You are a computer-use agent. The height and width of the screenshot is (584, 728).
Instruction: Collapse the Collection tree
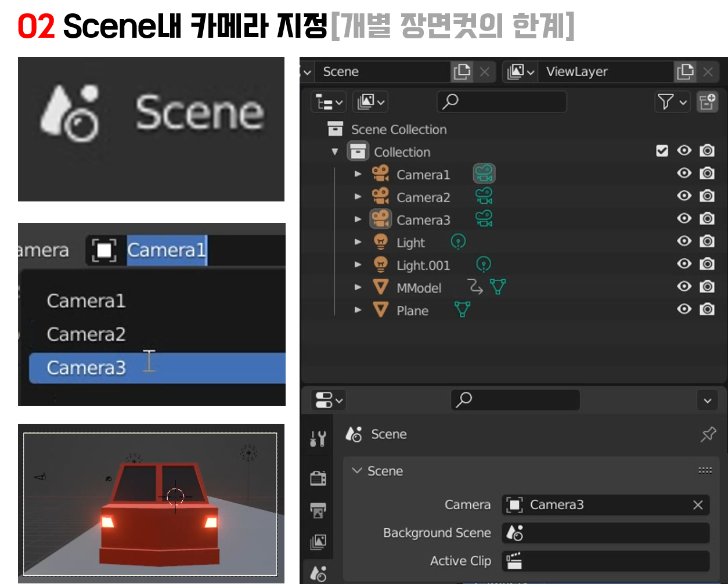pos(334,152)
